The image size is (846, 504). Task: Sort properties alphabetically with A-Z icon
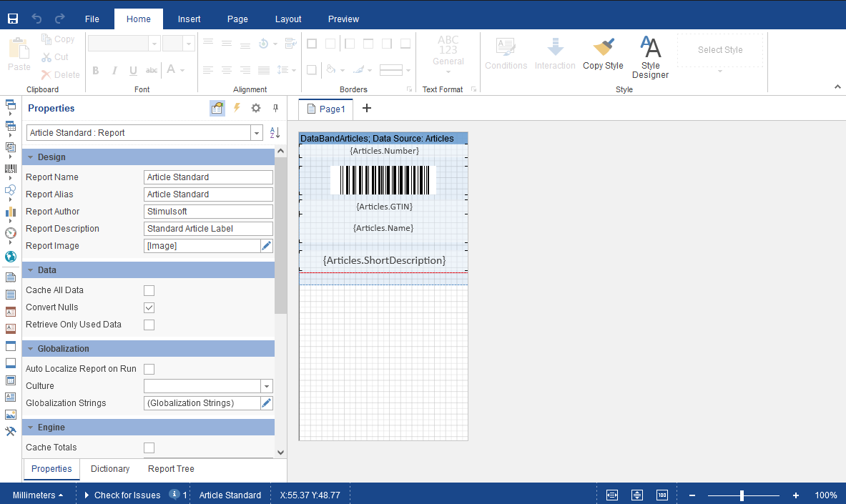click(x=275, y=133)
